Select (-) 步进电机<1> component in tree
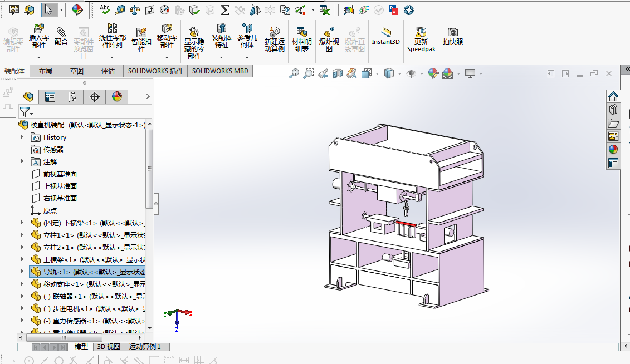Screen dimensions: 630x364 (87, 308)
